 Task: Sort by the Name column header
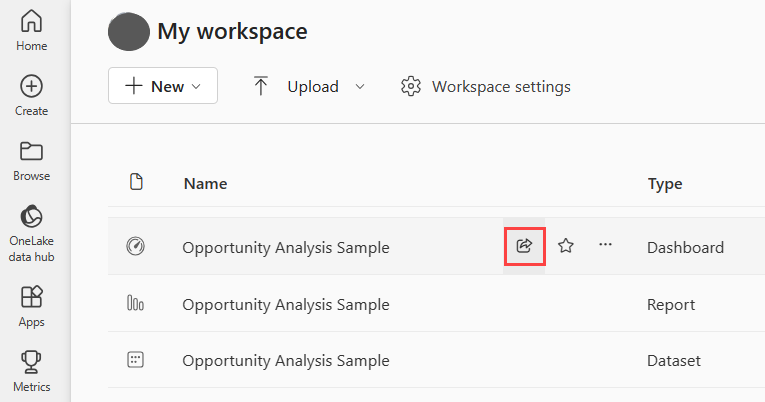tap(205, 184)
